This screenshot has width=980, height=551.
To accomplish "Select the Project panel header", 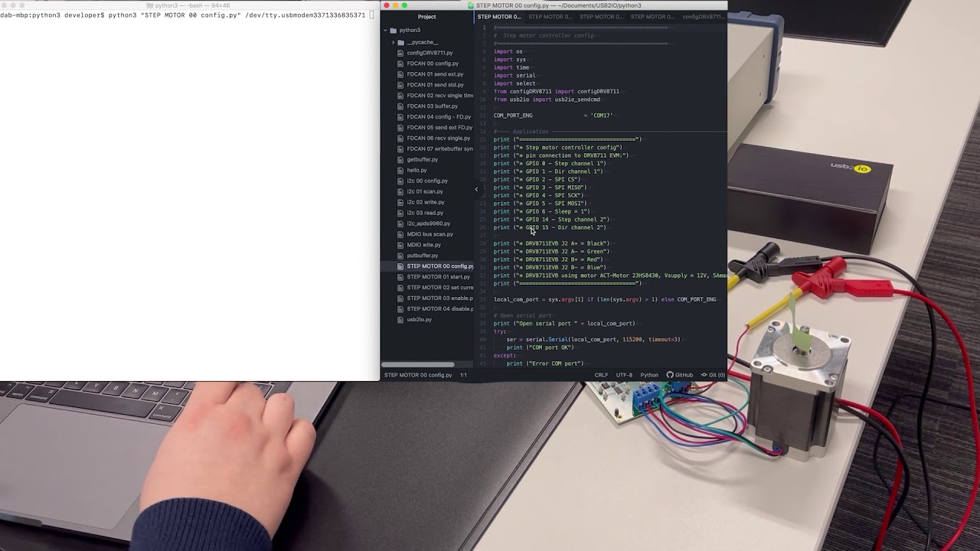I will coord(427,17).
